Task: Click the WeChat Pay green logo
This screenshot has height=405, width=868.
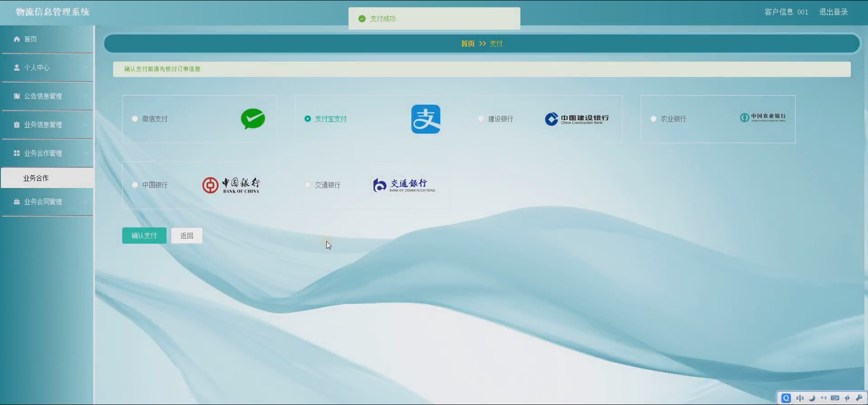Action: pyautogui.click(x=253, y=119)
